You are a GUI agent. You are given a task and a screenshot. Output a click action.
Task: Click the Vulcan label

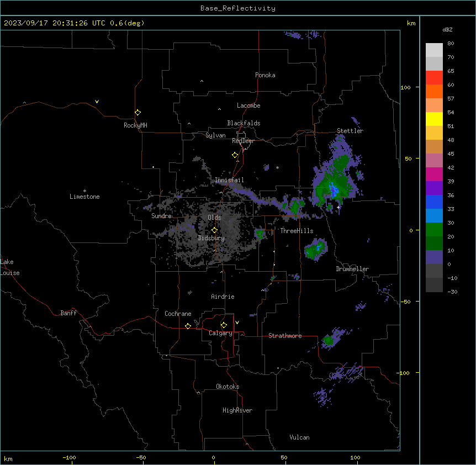tap(300, 437)
